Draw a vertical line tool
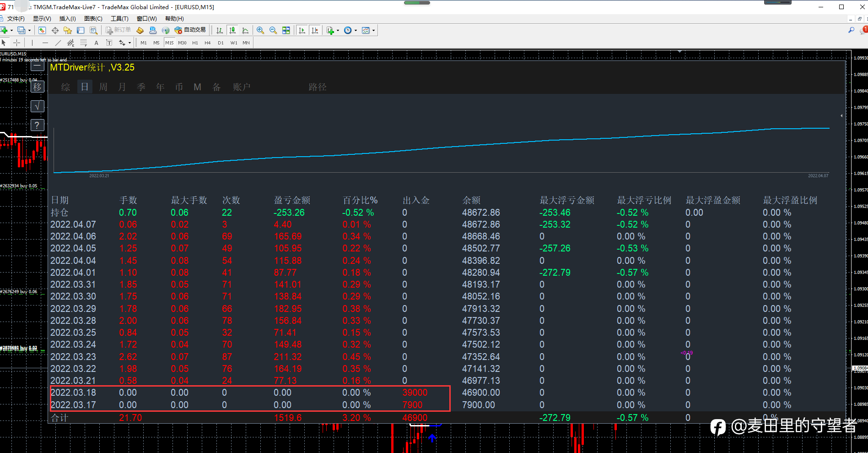Screen dimensions: 868x453 [32, 43]
